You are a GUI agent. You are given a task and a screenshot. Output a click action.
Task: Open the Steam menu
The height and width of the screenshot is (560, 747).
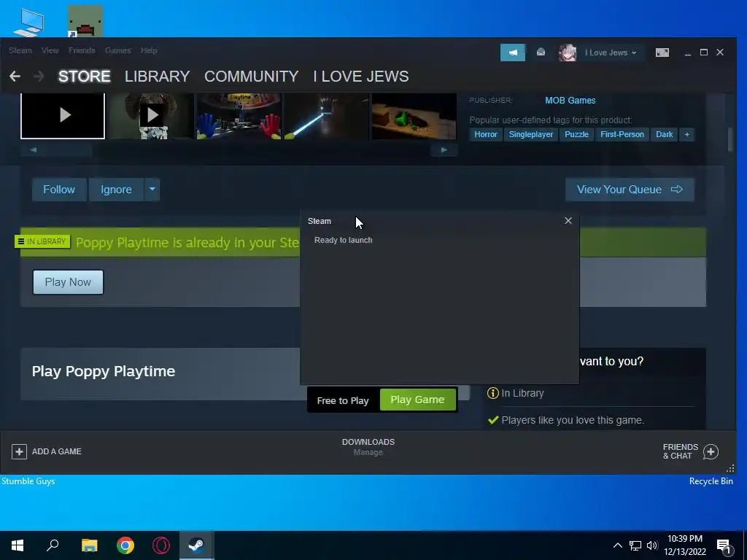click(20, 50)
